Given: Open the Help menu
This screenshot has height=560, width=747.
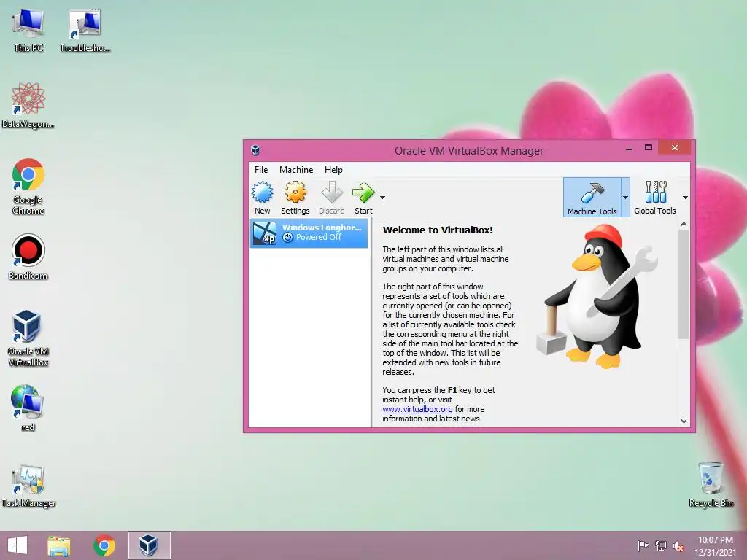Looking at the screenshot, I should click(x=333, y=169).
